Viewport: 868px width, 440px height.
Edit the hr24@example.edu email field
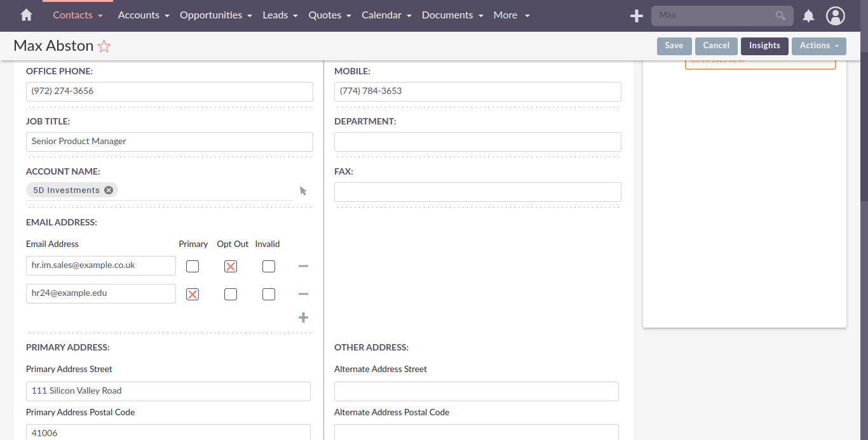point(101,294)
